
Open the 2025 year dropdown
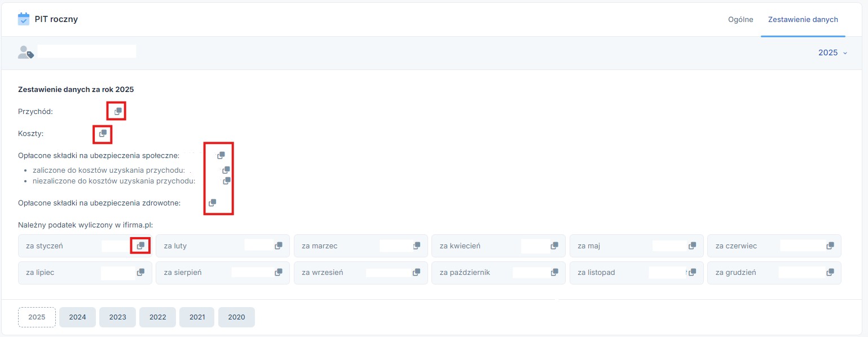[x=832, y=52]
